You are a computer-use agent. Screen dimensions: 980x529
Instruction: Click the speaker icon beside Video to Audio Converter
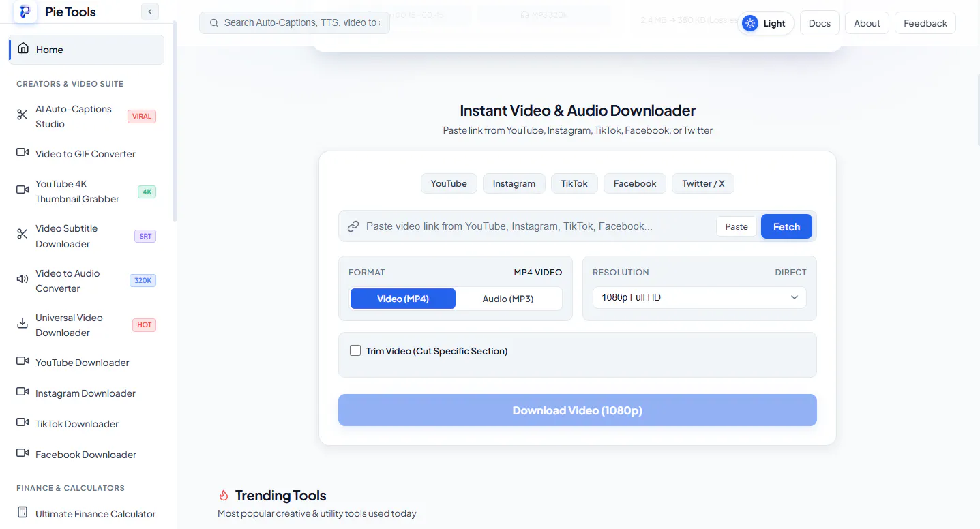23,279
